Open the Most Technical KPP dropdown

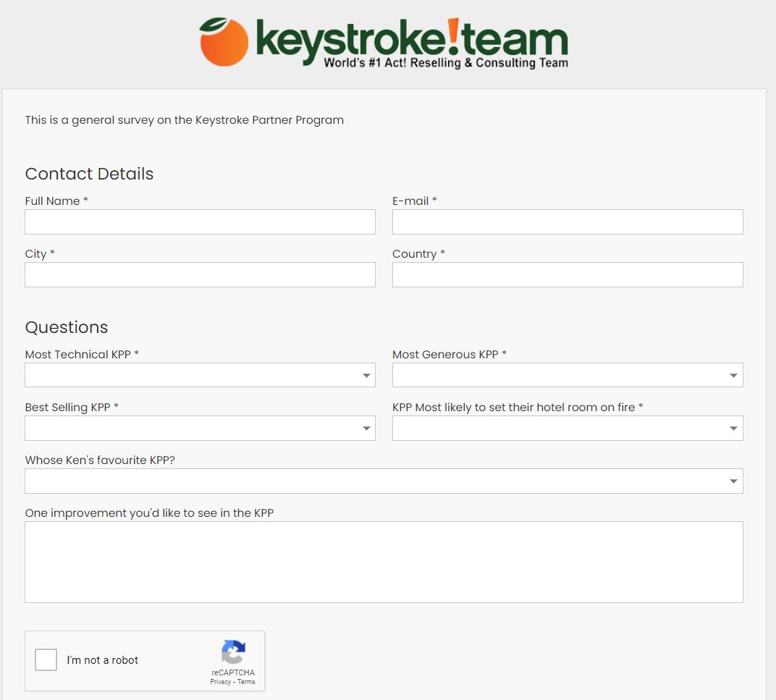pos(200,375)
